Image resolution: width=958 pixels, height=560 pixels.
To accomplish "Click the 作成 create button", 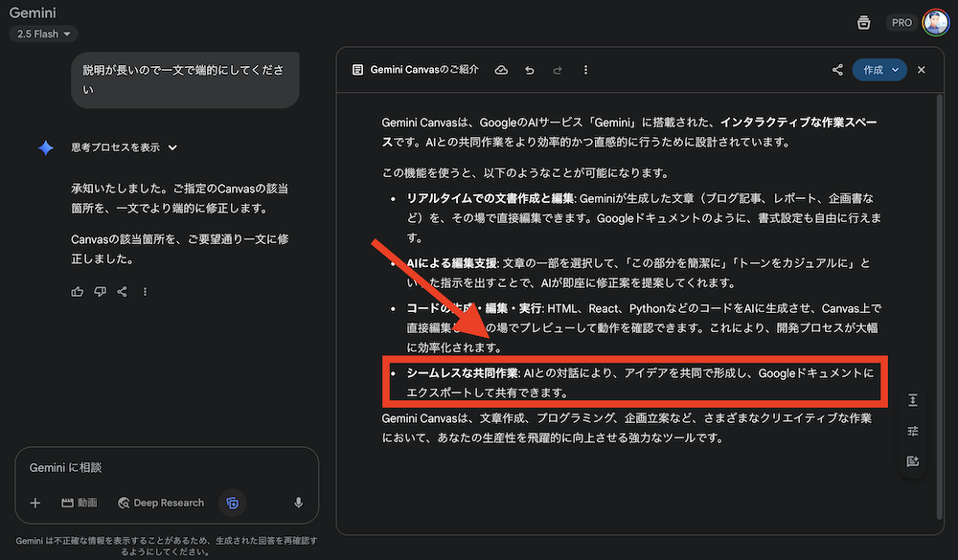I will click(x=873, y=70).
